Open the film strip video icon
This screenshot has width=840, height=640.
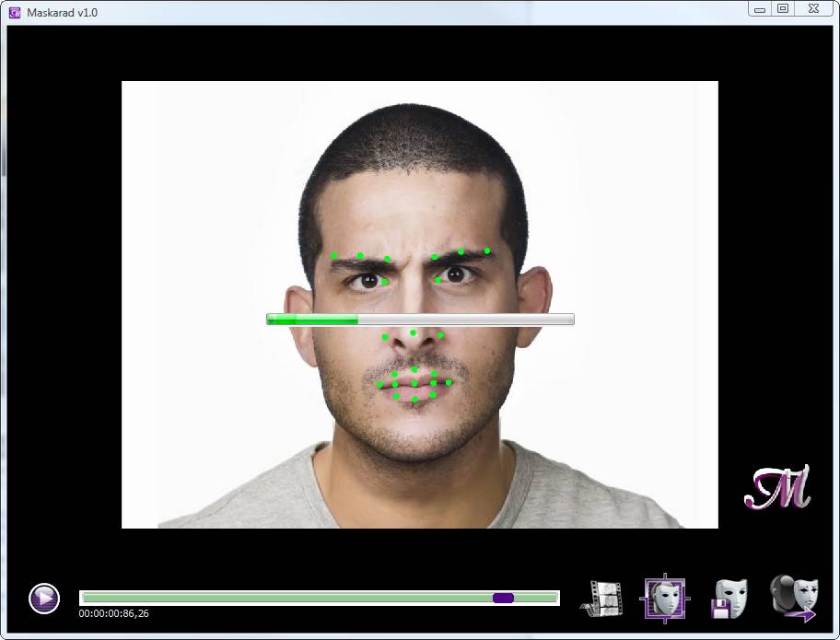602,599
